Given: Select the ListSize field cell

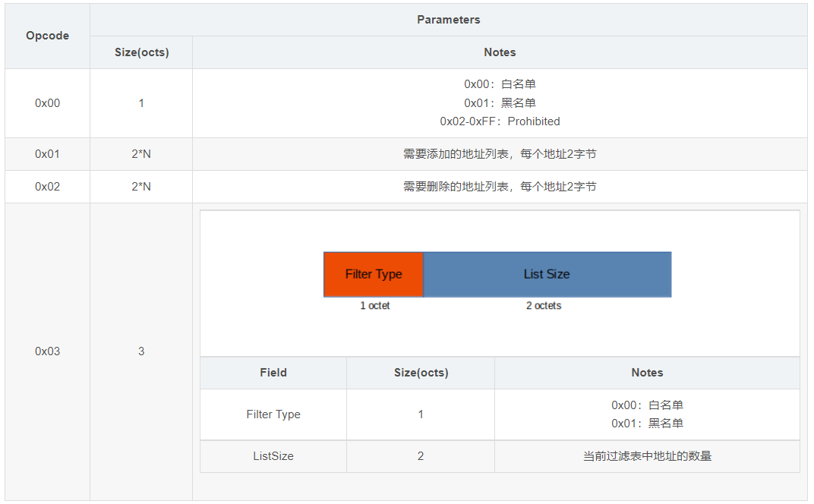Looking at the screenshot, I should click(x=273, y=456).
